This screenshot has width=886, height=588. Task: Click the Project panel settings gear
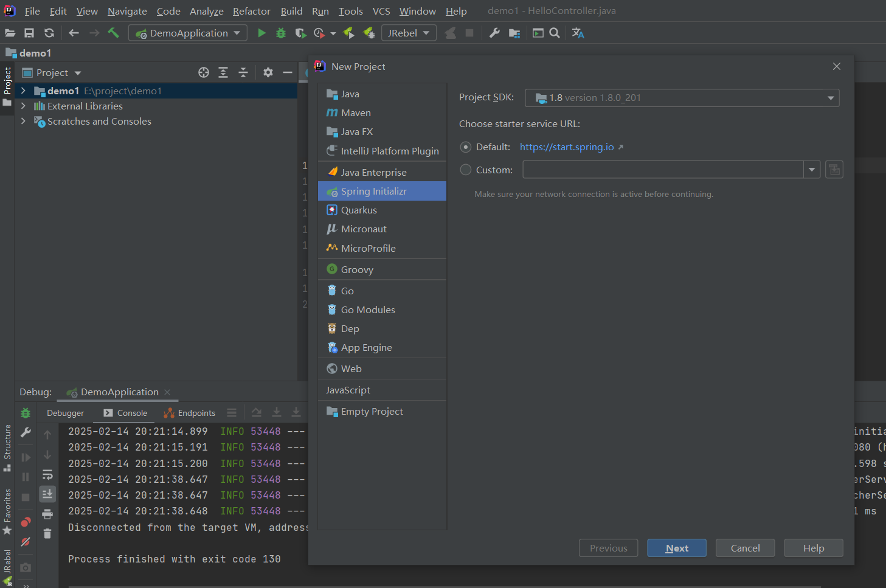[268, 72]
